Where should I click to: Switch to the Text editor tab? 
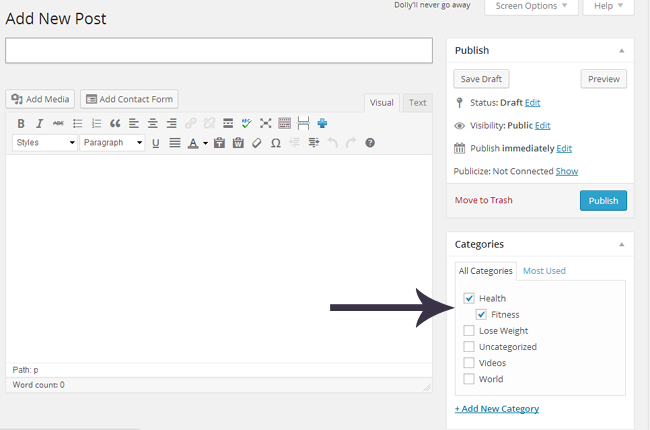(x=417, y=103)
